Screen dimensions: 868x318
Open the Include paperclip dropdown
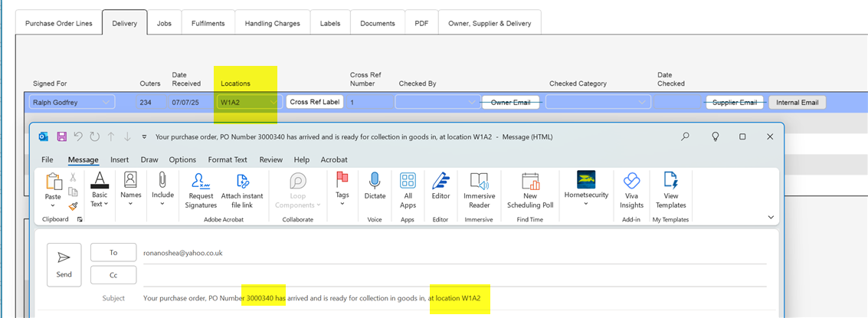162,189
